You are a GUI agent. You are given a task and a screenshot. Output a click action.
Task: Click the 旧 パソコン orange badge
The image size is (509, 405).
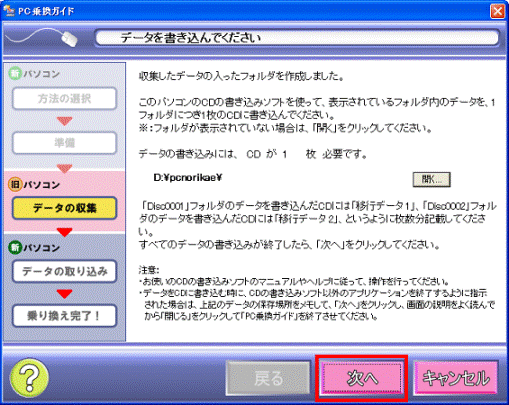pos(15,184)
